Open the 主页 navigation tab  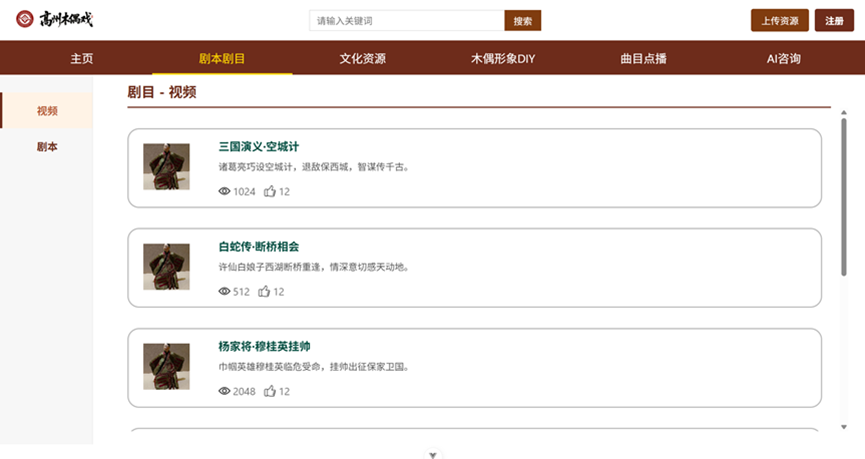coord(82,59)
